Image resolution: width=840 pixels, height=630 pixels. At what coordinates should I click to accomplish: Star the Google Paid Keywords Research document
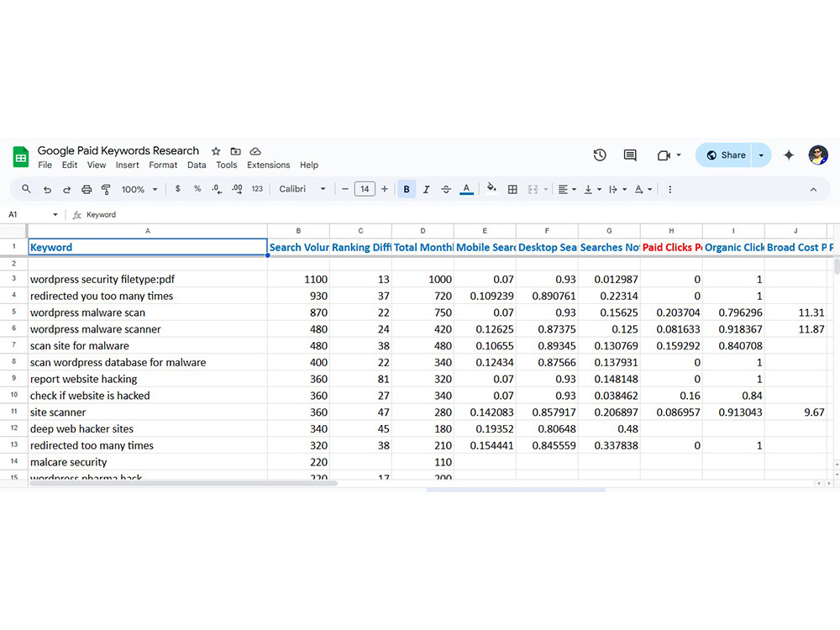point(216,151)
